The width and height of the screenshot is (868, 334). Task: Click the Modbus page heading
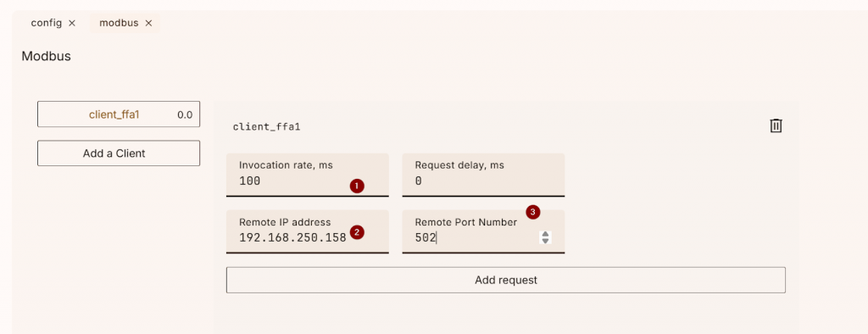point(46,56)
